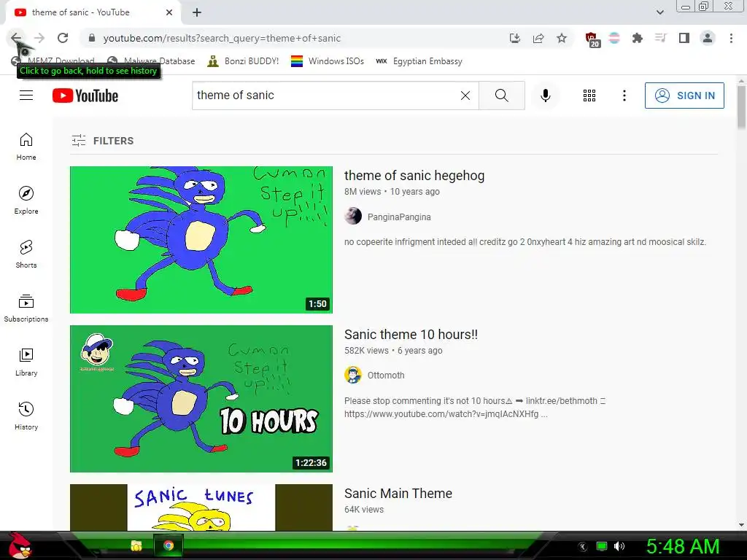Click the Chrome taskbar icon
The width and height of the screenshot is (747, 560).
click(169, 545)
